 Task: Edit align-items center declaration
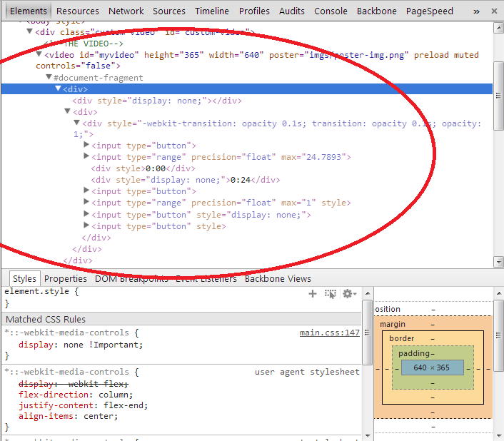tap(68, 416)
